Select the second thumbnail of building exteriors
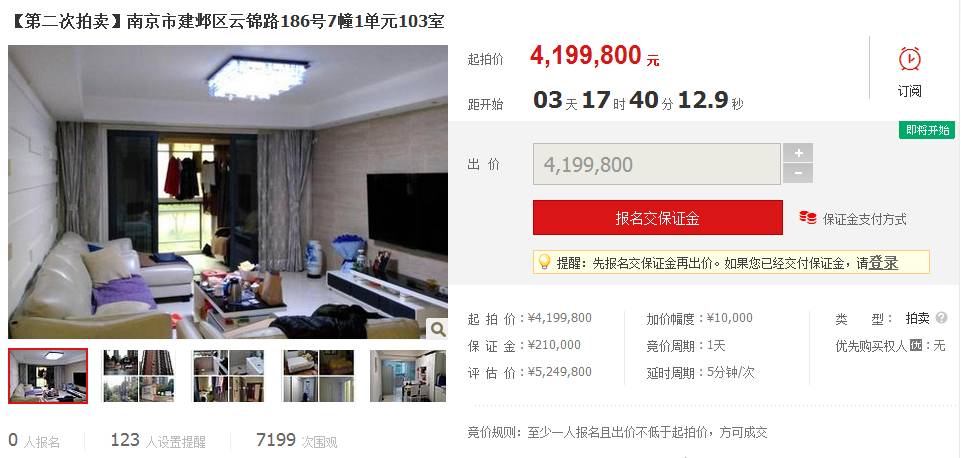 click(139, 376)
